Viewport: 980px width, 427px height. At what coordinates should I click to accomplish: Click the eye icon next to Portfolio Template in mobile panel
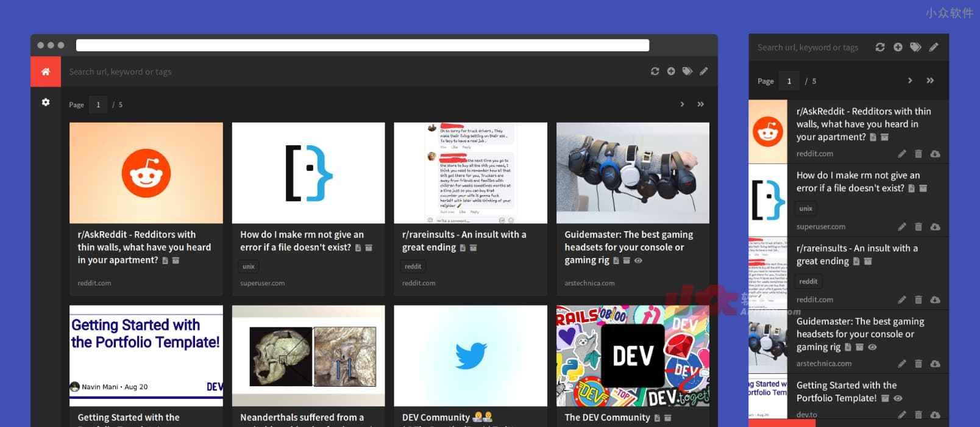(x=898, y=398)
